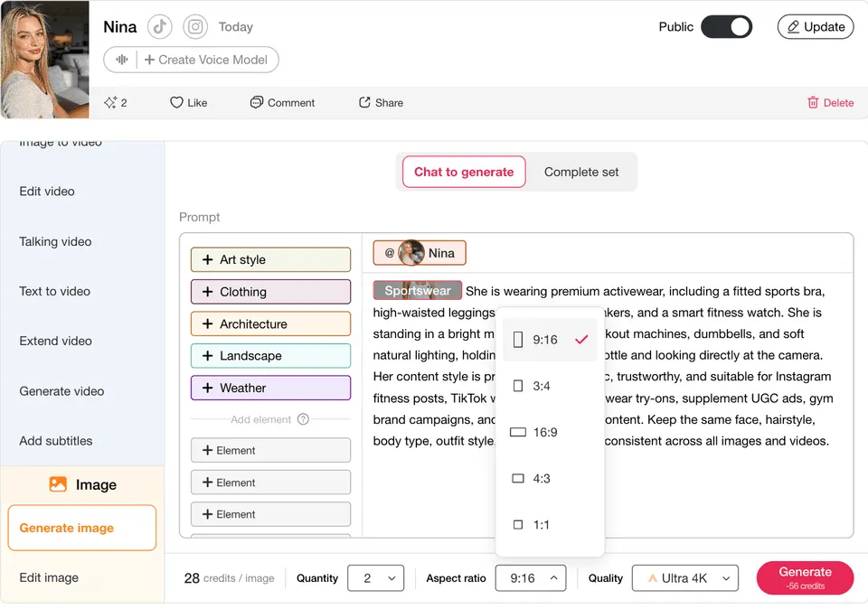Open Nina's TikTok profile icon
This screenshot has height=609, width=868.
159,26
